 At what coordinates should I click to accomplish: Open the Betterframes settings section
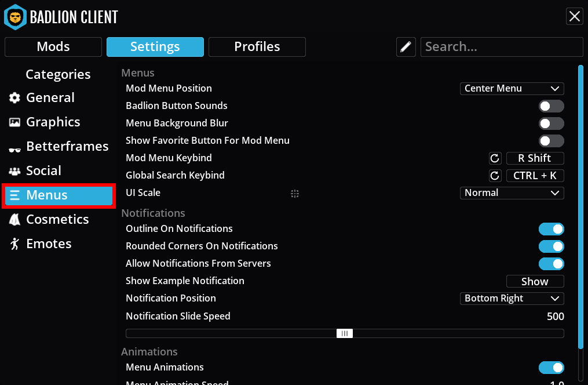(x=68, y=146)
